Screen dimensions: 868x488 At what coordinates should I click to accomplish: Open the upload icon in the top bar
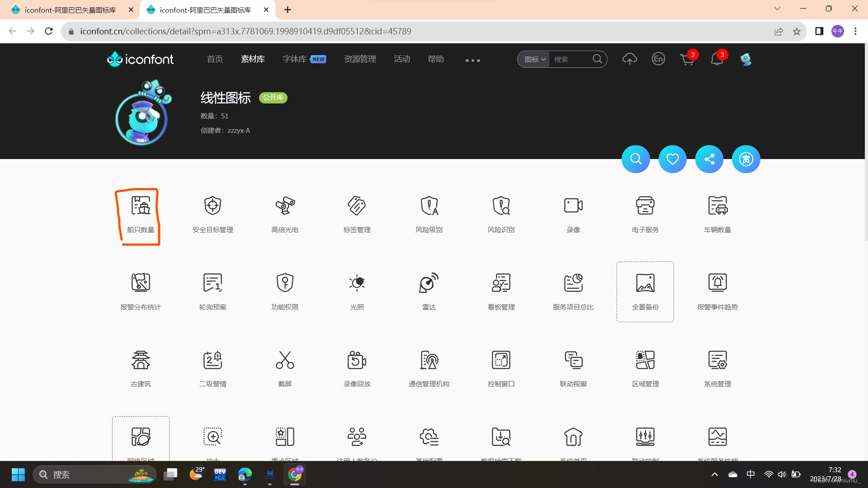pos(629,59)
